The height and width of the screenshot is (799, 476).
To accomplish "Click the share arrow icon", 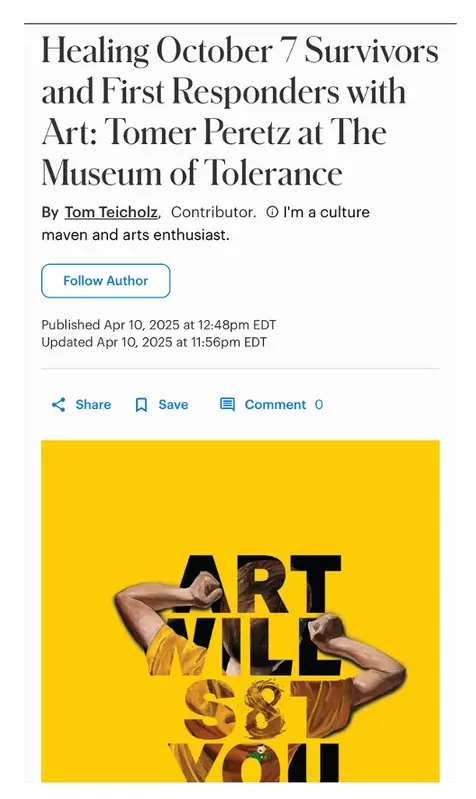I will click(x=59, y=405).
